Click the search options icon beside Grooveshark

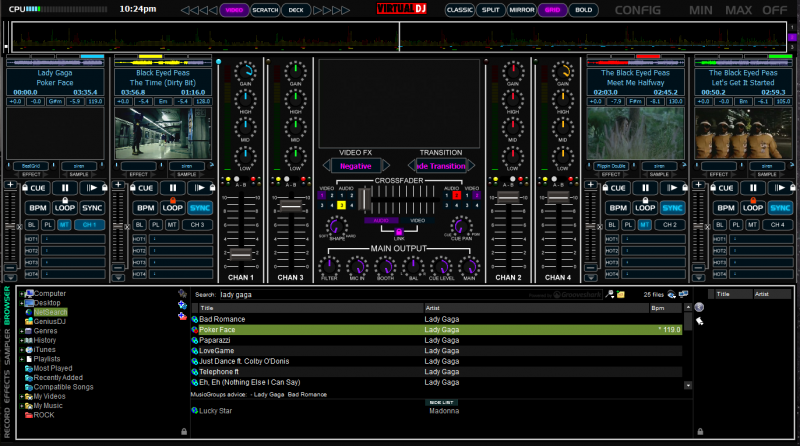click(x=610, y=294)
